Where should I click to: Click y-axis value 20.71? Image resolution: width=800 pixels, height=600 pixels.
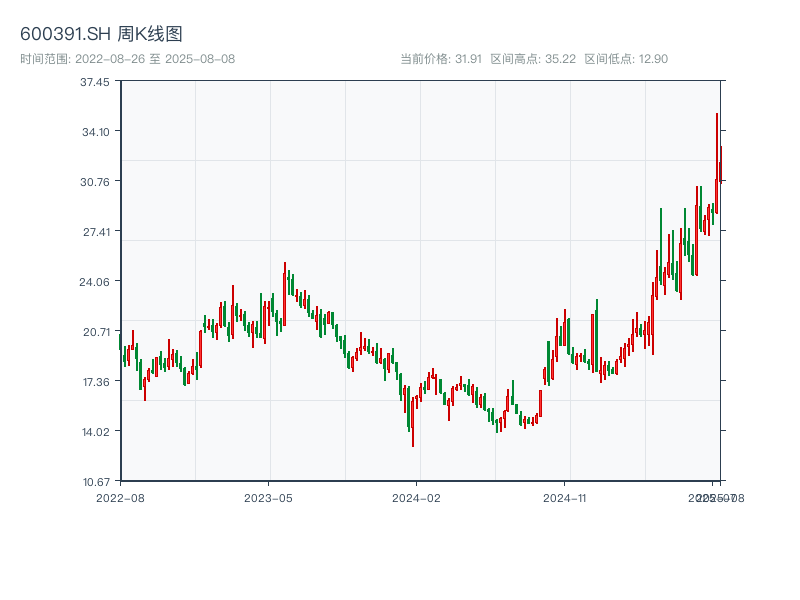96,332
